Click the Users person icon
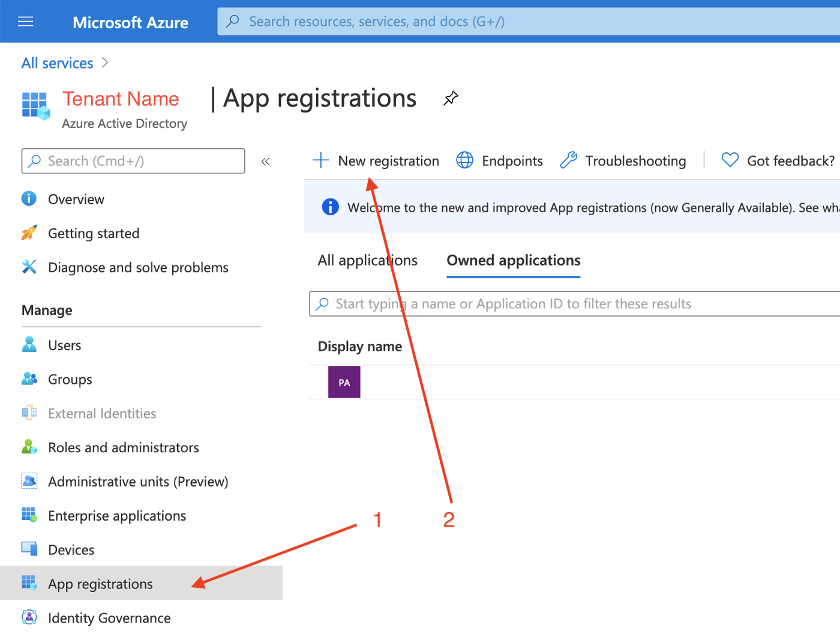Screen dimensions: 840x634 coord(29,344)
